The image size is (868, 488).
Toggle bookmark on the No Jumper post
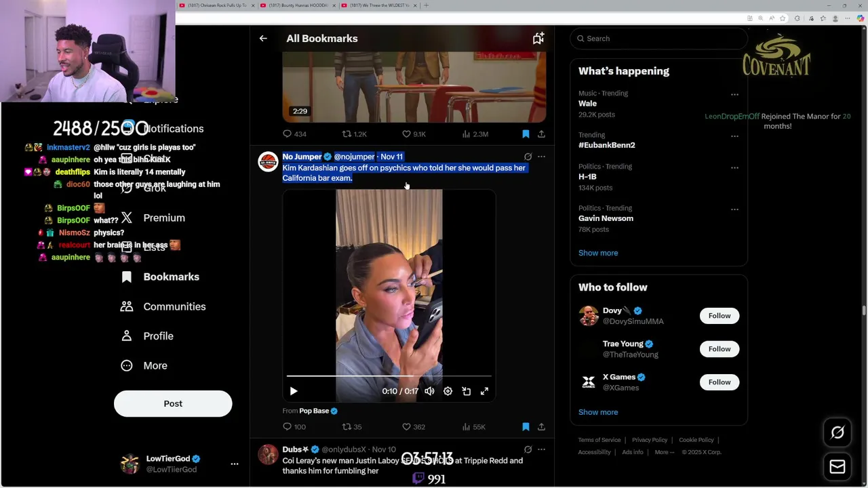(x=526, y=427)
